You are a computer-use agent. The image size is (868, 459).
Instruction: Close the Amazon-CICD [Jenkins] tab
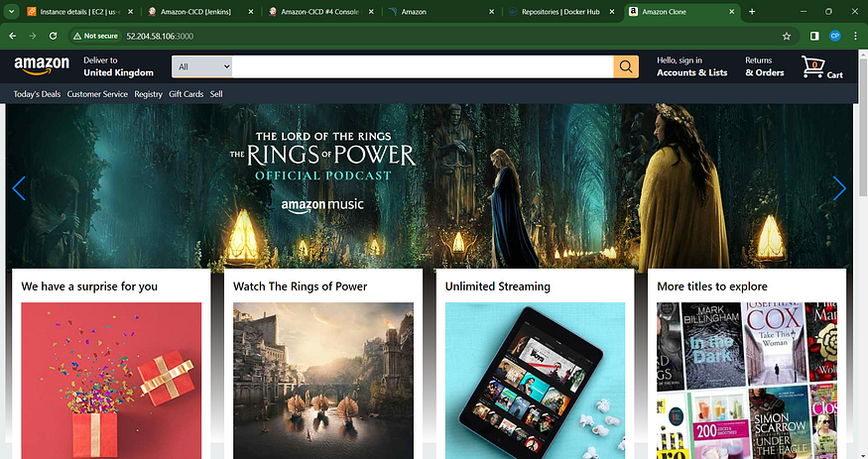250,12
